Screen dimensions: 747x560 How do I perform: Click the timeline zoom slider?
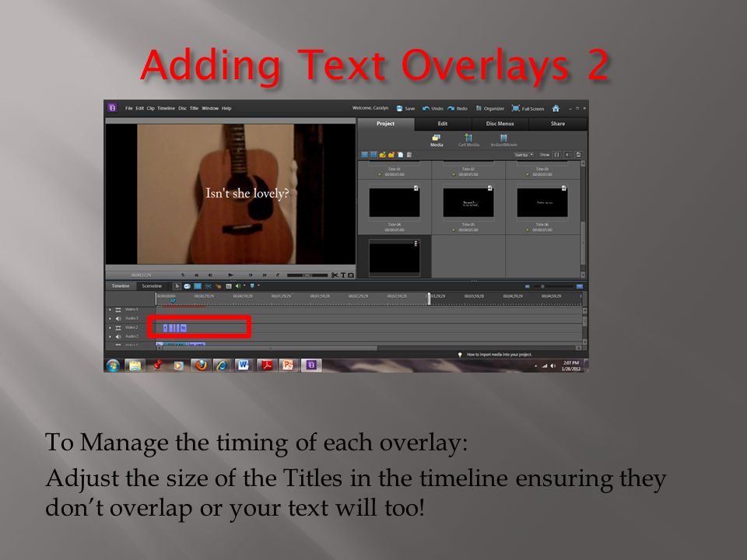pyautogui.click(x=552, y=286)
